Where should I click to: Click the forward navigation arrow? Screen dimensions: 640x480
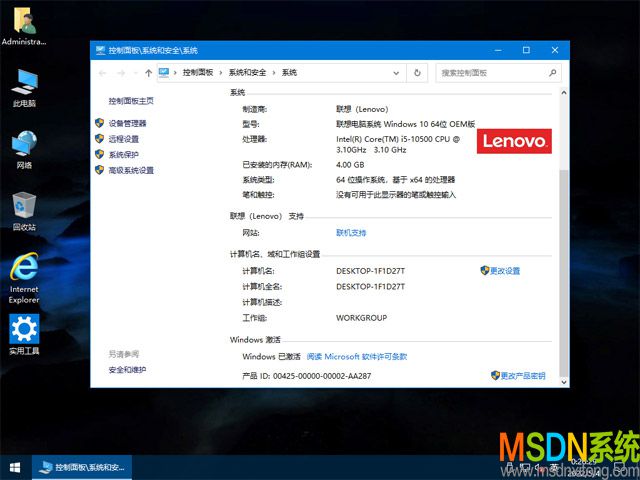(x=121, y=73)
